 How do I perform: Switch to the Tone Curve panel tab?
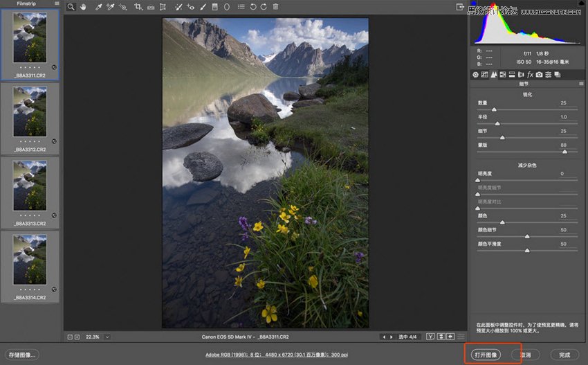pyautogui.click(x=484, y=75)
